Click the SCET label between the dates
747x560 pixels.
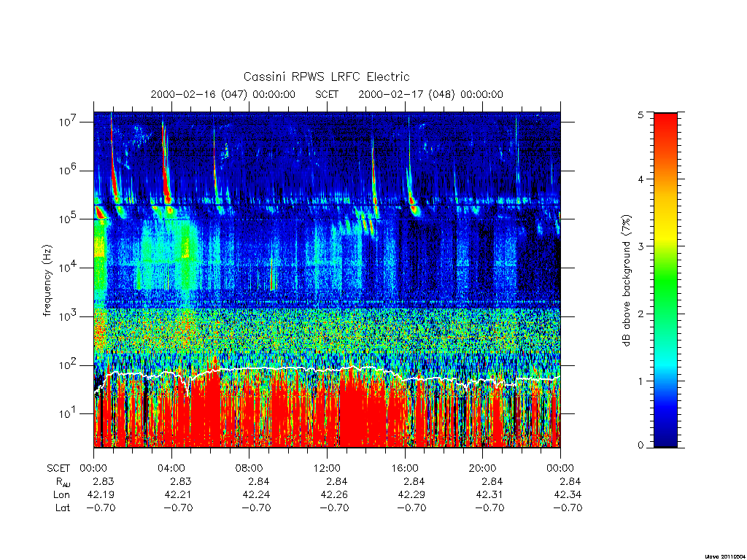click(x=327, y=94)
